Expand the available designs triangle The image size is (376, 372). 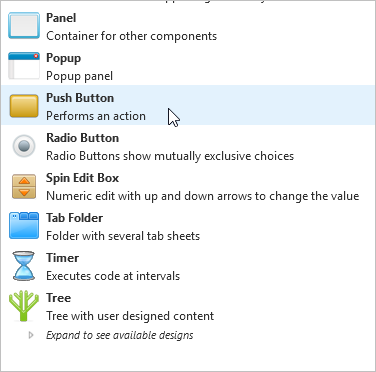coord(31,335)
